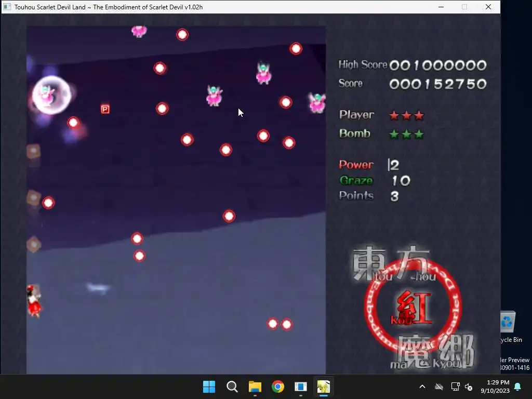
Task: Launch Google Chrome from taskbar
Action: pyautogui.click(x=278, y=387)
